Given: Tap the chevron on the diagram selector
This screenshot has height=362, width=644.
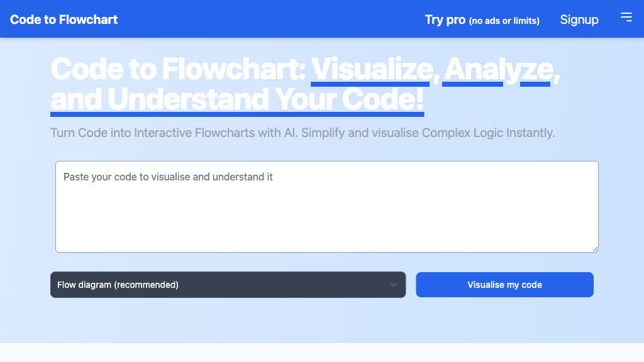Looking at the screenshot, I should tap(395, 285).
